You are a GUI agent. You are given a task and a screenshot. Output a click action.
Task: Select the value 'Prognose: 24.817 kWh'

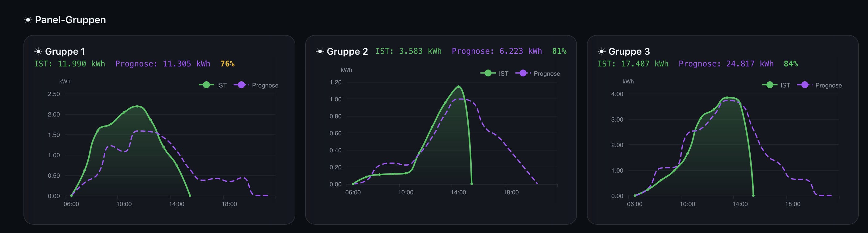pos(726,64)
